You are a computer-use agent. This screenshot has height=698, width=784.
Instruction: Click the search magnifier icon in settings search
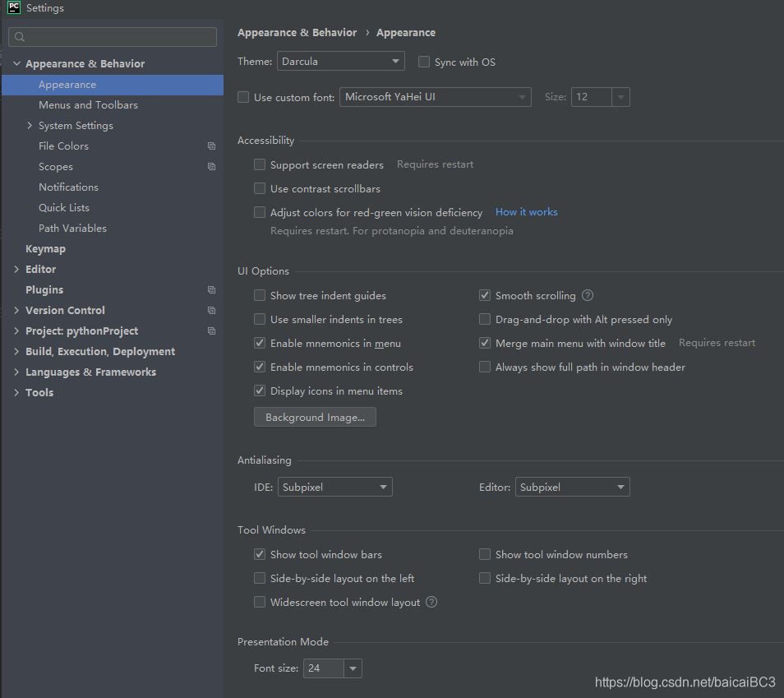point(20,37)
